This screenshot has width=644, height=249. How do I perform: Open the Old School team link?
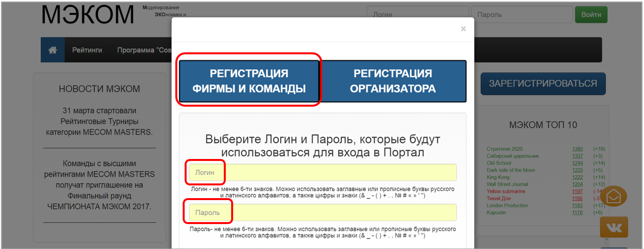pyautogui.click(x=499, y=163)
